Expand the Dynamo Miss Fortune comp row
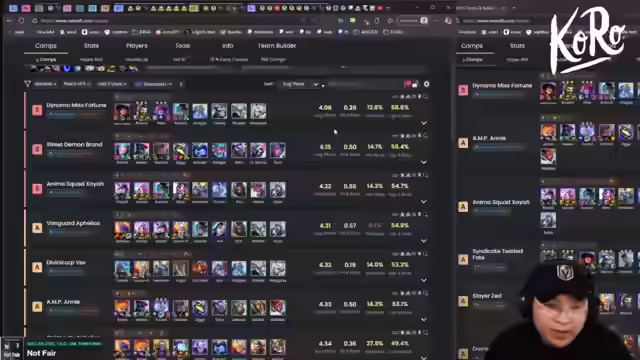Image resolution: width=640 pixels, height=360 pixels. (x=424, y=123)
